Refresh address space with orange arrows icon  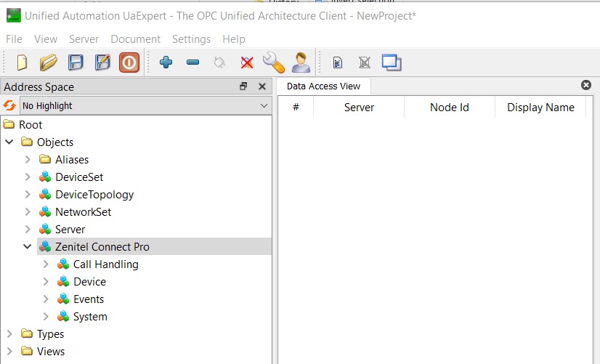tap(9, 105)
